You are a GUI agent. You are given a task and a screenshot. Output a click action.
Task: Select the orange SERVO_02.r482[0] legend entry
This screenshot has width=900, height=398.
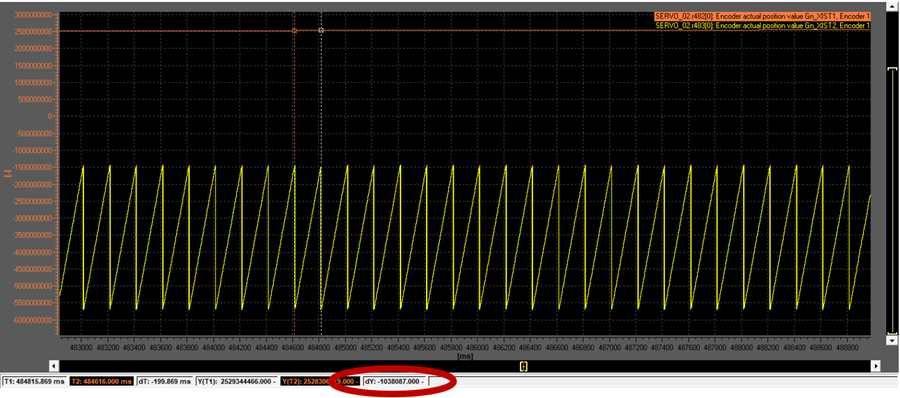pyautogui.click(x=762, y=17)
